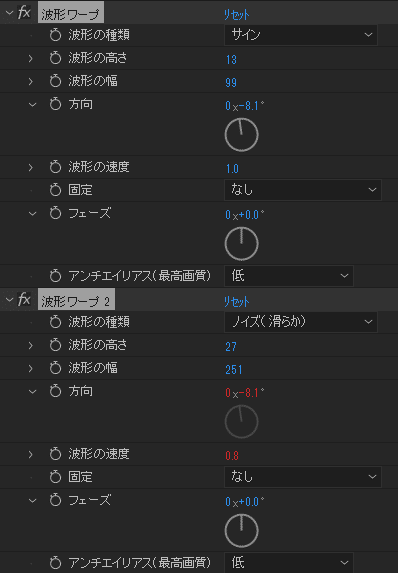Toggle fx switch of first 波形ワープ effect
This screenshot has height=573, width=398.
24,13
